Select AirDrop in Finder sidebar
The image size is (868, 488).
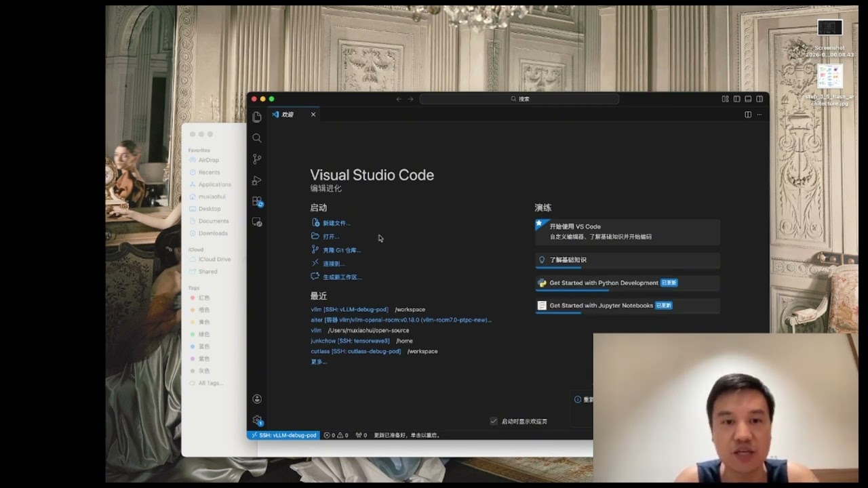pos(209,161)
